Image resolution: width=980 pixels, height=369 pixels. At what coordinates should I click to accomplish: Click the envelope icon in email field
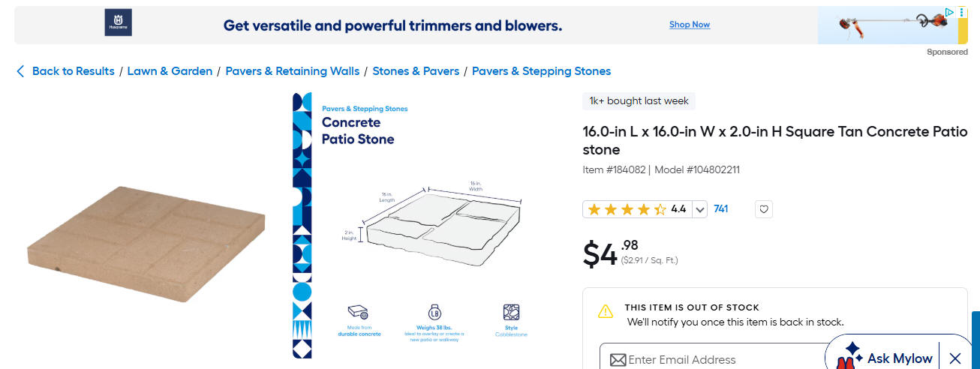[x=618, y=360]
